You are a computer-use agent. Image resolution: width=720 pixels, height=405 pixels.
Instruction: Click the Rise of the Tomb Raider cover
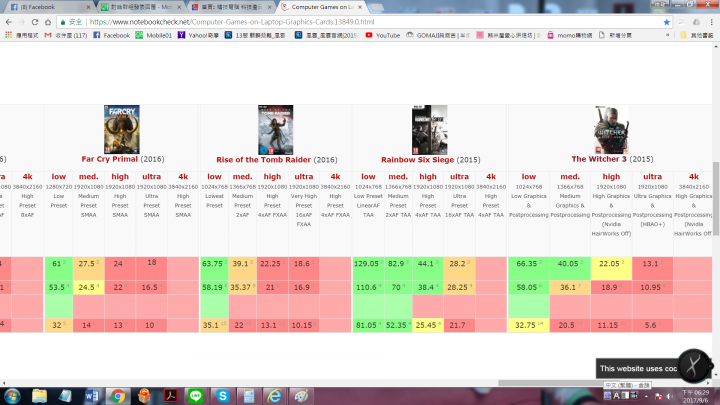click(x=276, y=130)
